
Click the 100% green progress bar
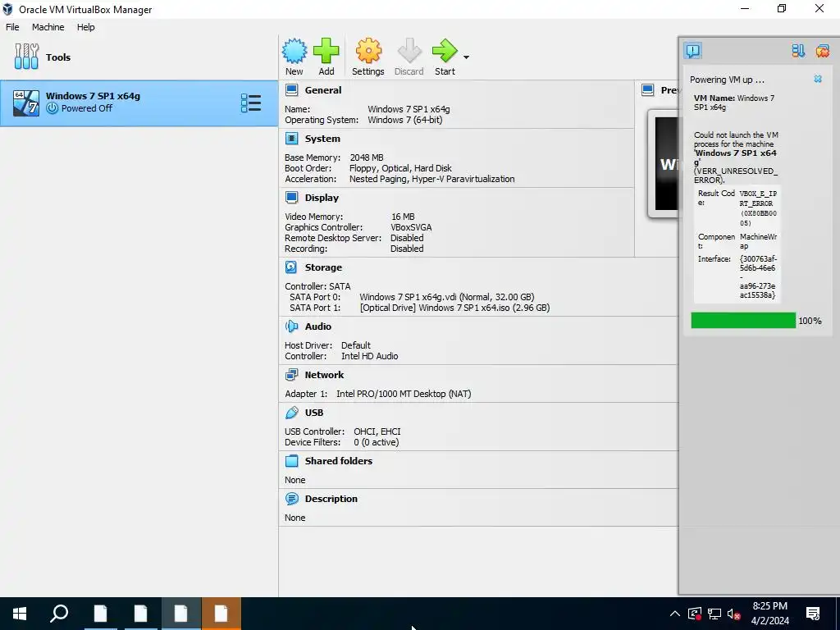[x=743, y=321]
